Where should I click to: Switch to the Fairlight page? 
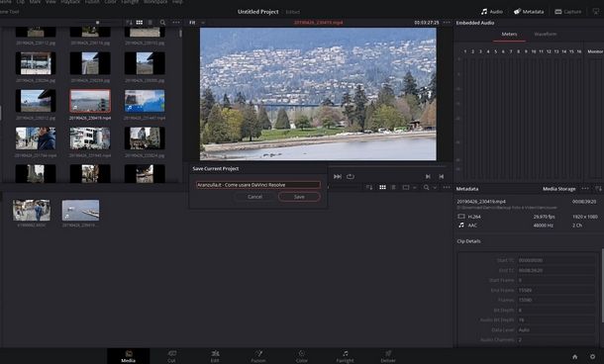click(x=345, y=356)
